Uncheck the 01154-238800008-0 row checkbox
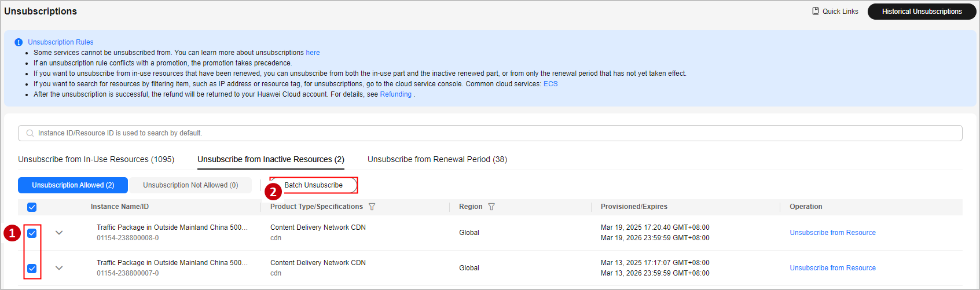 tap(32, 233)
